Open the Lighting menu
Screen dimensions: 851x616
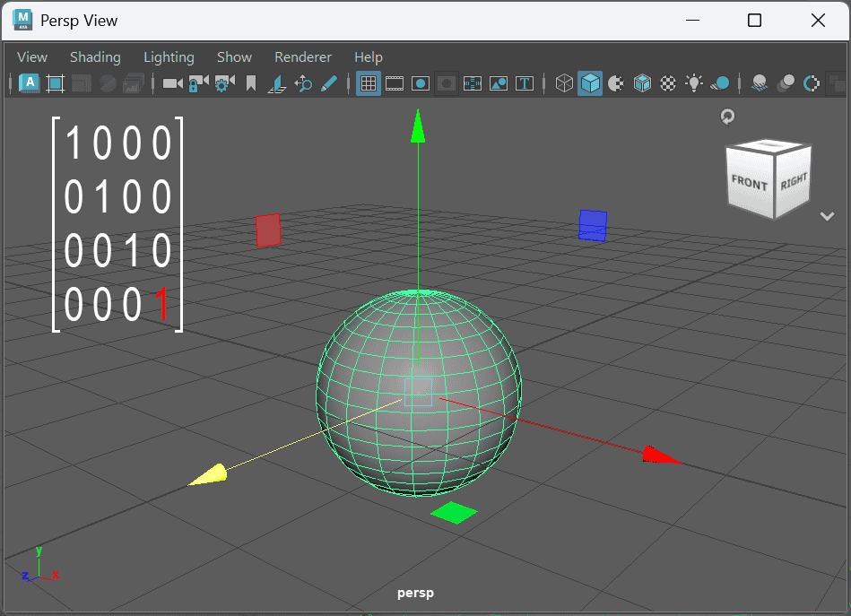[x=169, y=56]
